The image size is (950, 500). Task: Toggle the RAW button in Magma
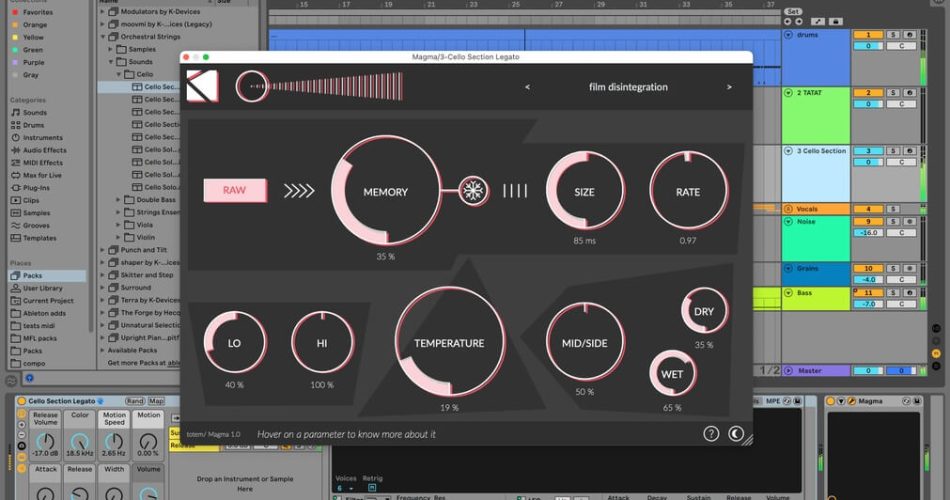point(234,190)
